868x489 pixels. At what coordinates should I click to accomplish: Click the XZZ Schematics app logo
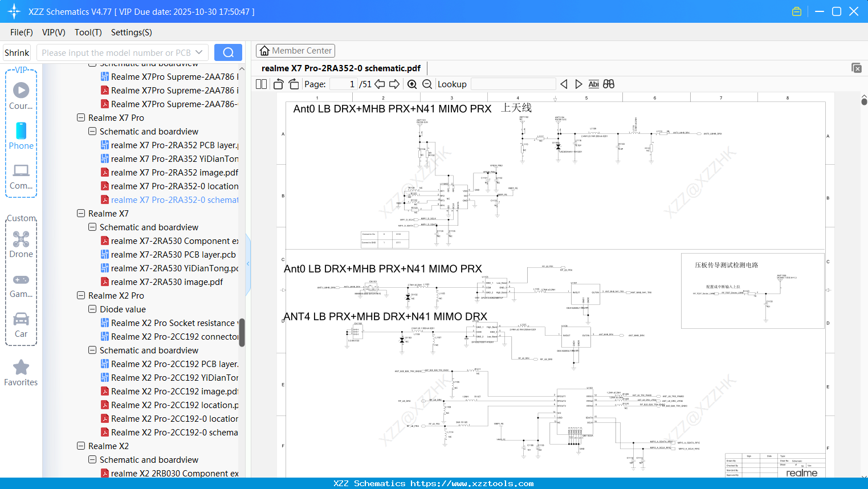14,11
